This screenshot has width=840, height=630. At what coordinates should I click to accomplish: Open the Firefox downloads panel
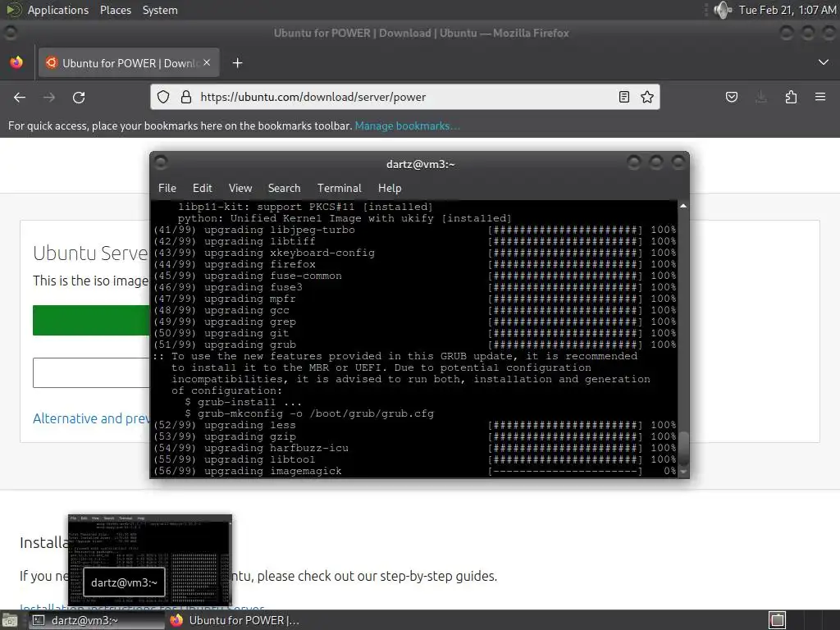(x=761, y=97)
